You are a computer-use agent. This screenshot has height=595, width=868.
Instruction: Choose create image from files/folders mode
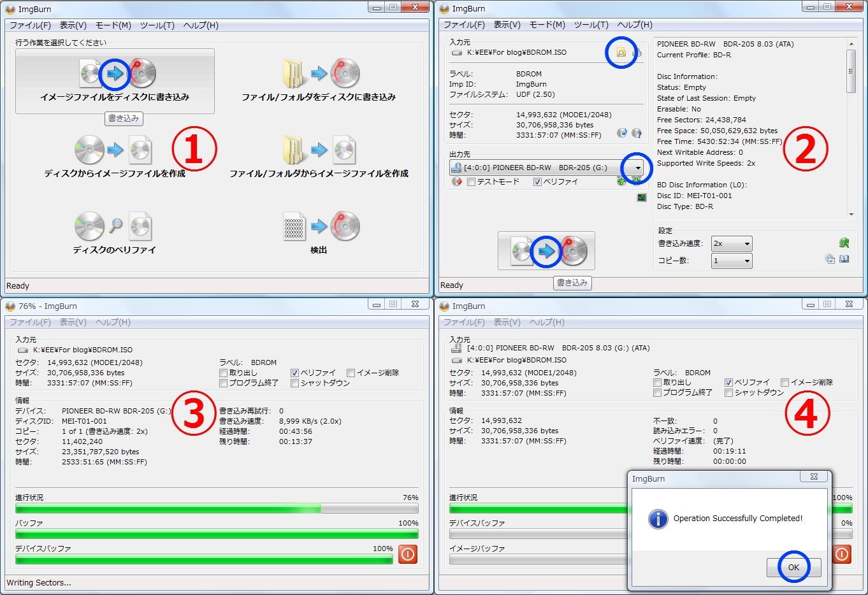coord(319,157)
